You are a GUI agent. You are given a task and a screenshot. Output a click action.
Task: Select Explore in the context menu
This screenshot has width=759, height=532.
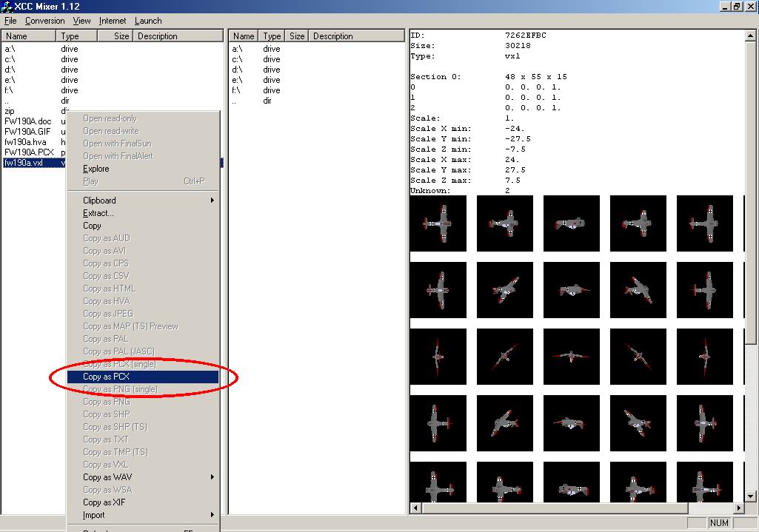143,169
